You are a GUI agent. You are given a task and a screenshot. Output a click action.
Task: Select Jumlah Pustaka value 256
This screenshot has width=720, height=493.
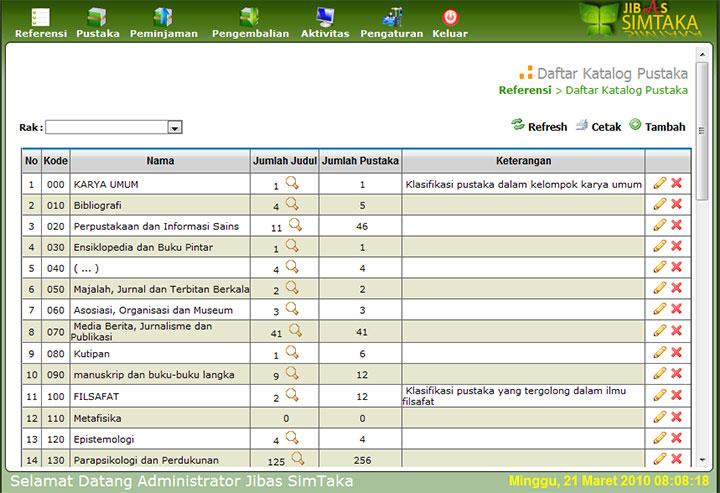pos(362,460)
